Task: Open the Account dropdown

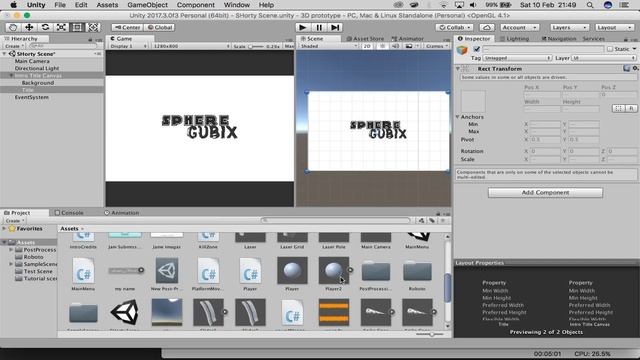Action: [x=520, y=27]
